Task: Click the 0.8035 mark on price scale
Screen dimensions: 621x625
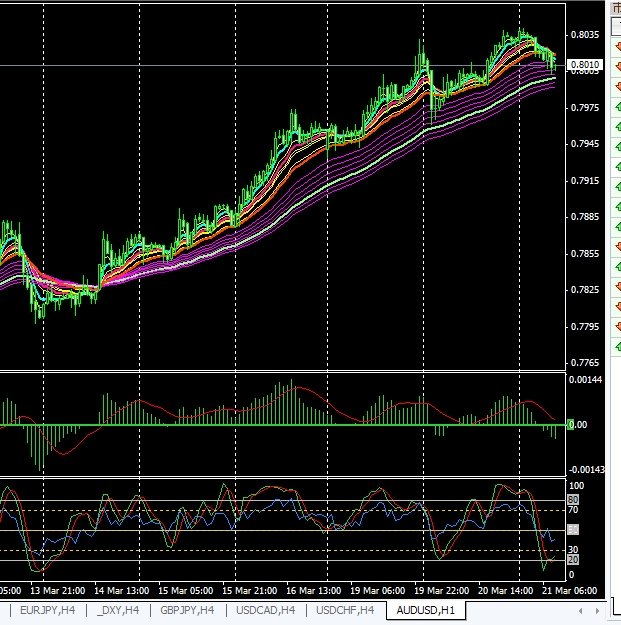Action: point(584,35)
